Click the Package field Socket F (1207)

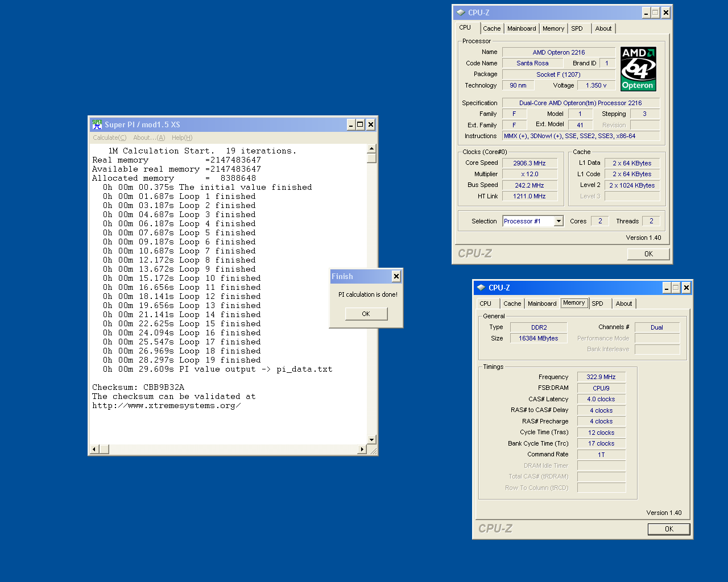pyautogui.click(x=559, y=74)
